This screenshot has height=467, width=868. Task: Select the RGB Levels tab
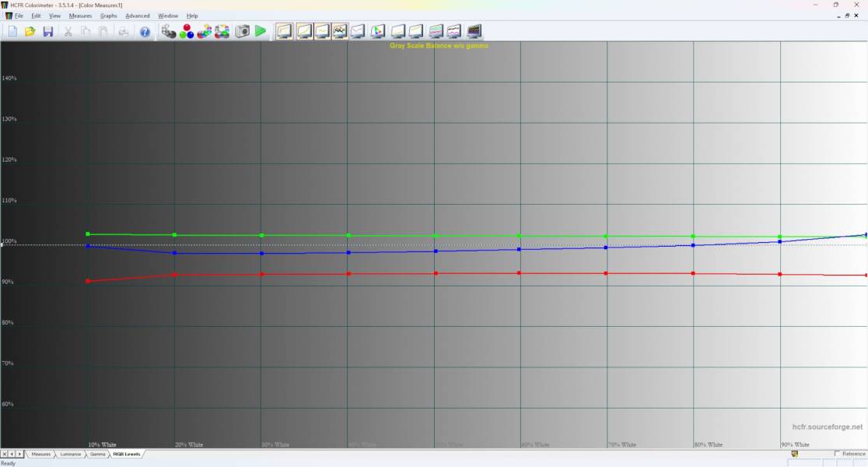pyautogui.click(x=127, y=455)
